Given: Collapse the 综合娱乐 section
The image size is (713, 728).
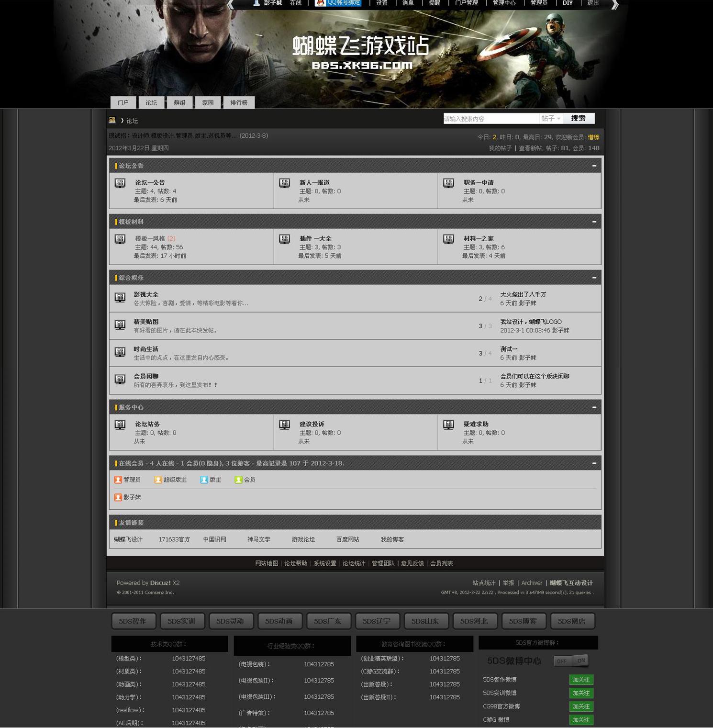Looking at the screenshot, I should (x=594, y=278).
